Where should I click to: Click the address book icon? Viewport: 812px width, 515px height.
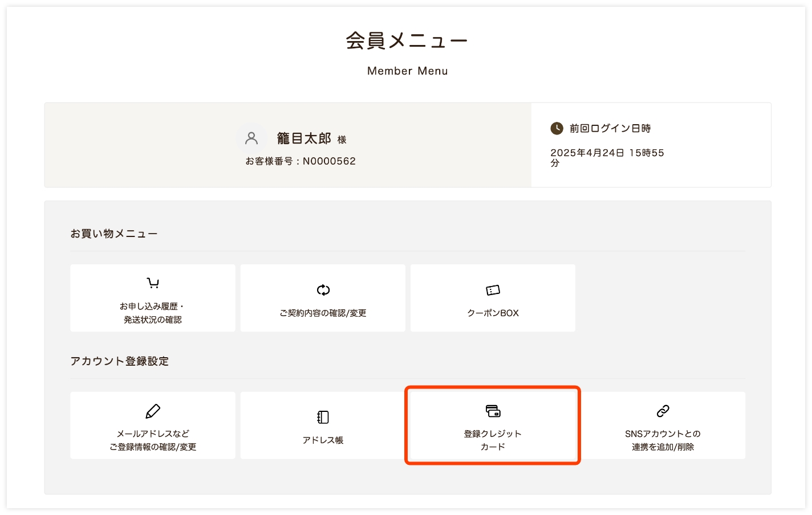323,417
